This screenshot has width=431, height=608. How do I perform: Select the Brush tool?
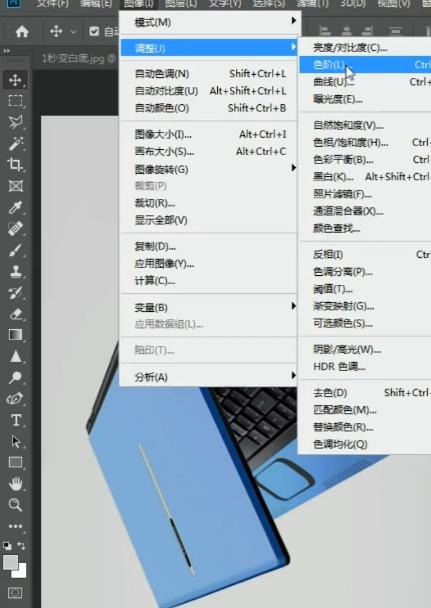click(15, 250)
